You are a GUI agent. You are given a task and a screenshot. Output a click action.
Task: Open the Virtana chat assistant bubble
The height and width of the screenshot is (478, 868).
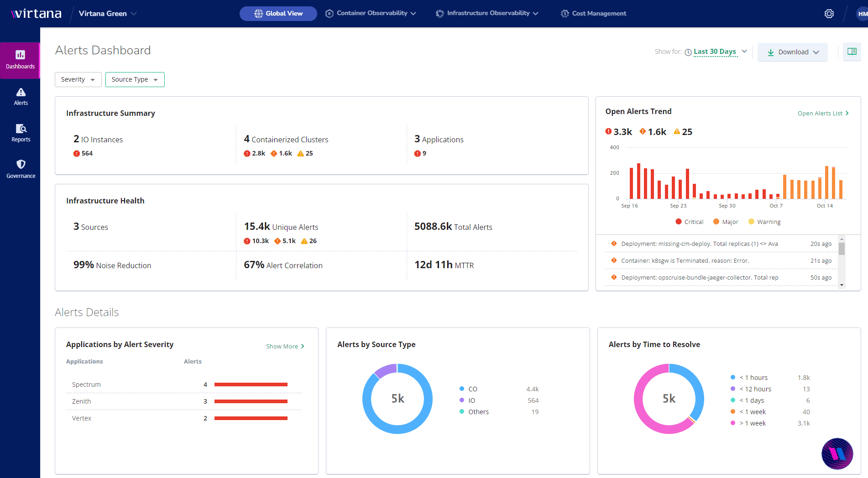(x=837, y=453)
